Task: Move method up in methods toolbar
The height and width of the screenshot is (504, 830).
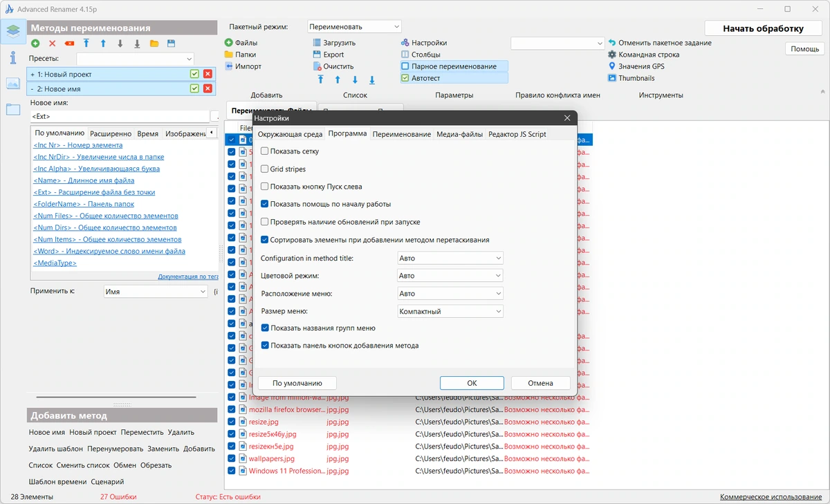Action: (103, 44)
